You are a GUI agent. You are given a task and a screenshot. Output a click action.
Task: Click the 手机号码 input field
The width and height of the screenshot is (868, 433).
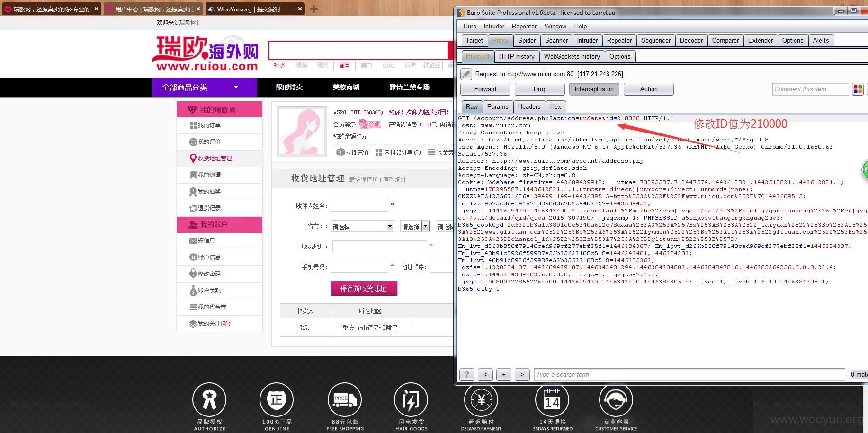click(x=359, y=266)
